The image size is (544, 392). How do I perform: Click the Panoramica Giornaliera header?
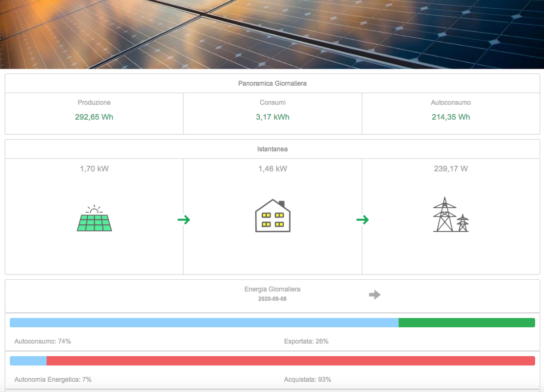[272, 83]
